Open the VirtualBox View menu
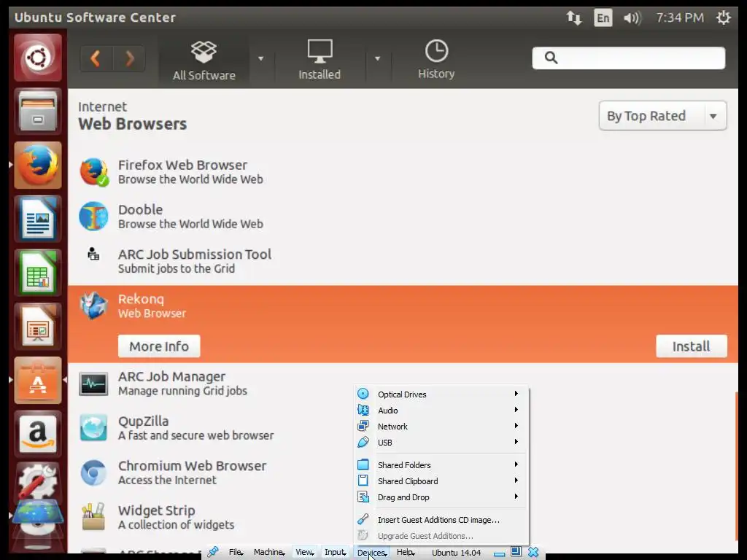The height and width of the screenshot is (560, 747). 304,553
